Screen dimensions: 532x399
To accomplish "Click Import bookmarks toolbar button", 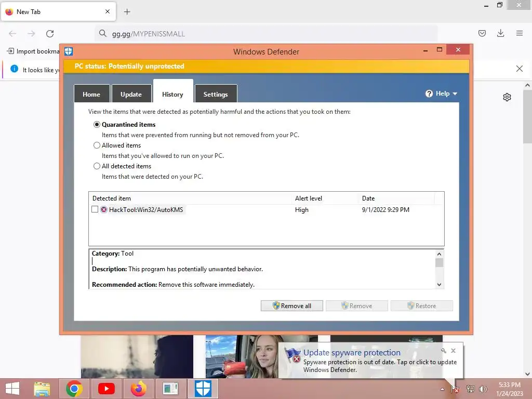I will [x=33, y=51].
